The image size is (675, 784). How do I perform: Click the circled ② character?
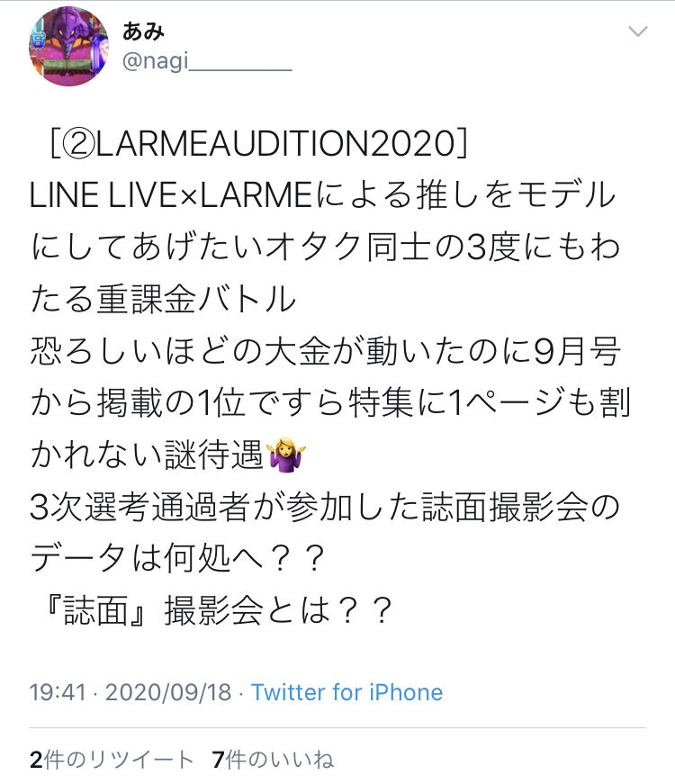point(79,143)
